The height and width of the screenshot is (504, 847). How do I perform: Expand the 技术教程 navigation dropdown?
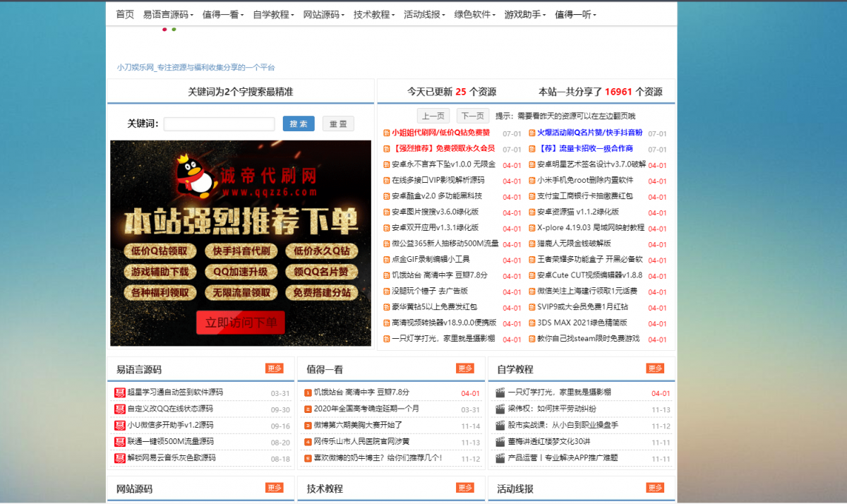(x=374, y=14)
